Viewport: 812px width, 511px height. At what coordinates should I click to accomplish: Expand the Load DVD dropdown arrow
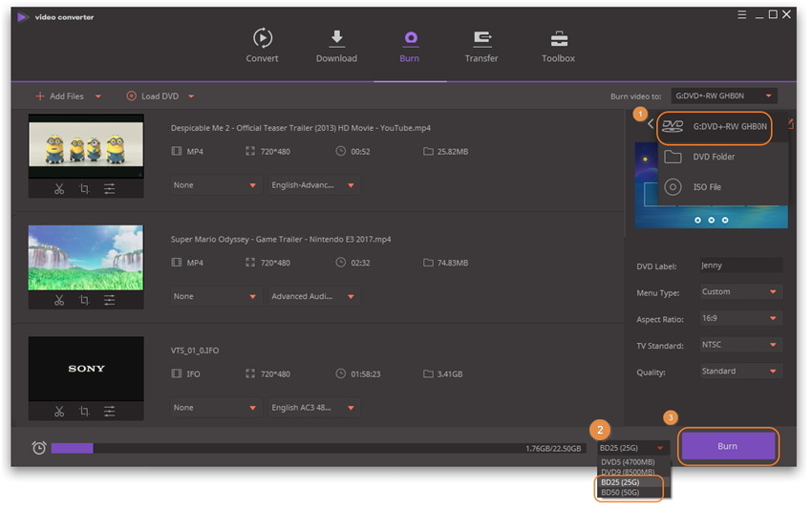pos(191,96)
